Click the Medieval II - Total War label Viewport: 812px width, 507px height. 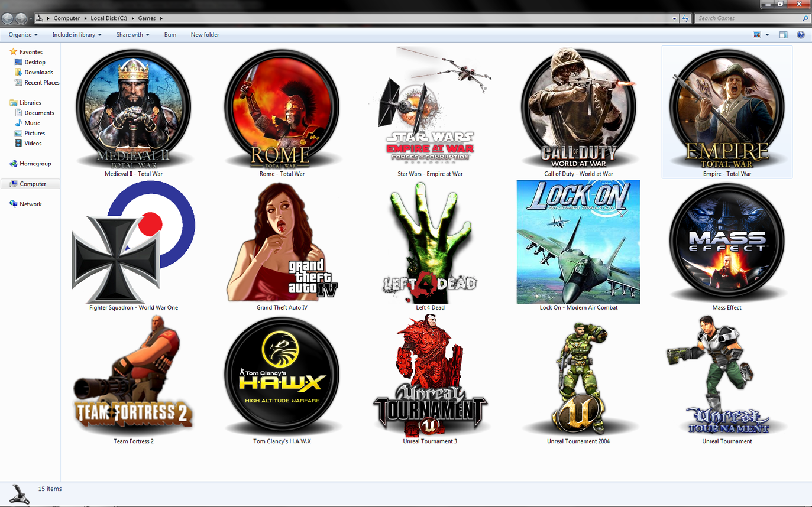[134, 174]
